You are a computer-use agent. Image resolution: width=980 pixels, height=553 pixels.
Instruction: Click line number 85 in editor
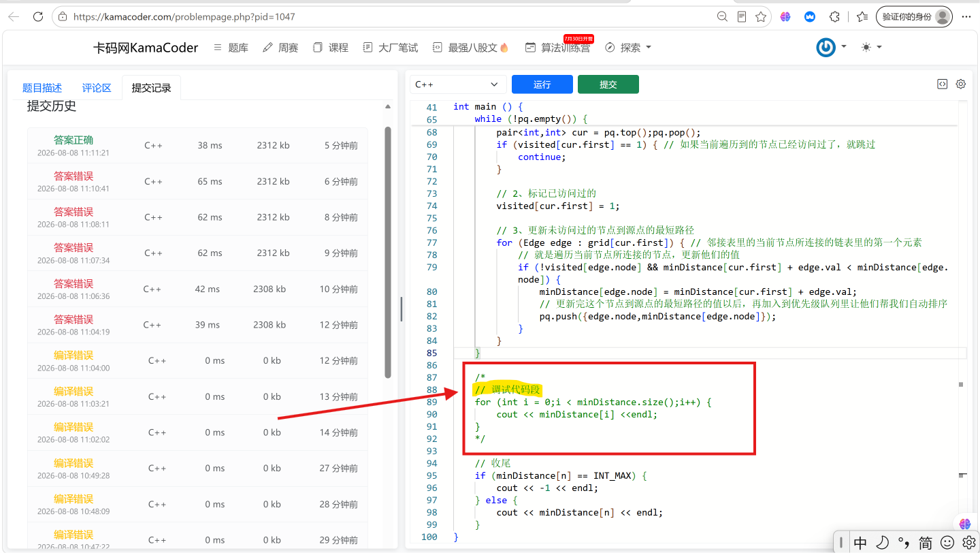coord(431,353)
